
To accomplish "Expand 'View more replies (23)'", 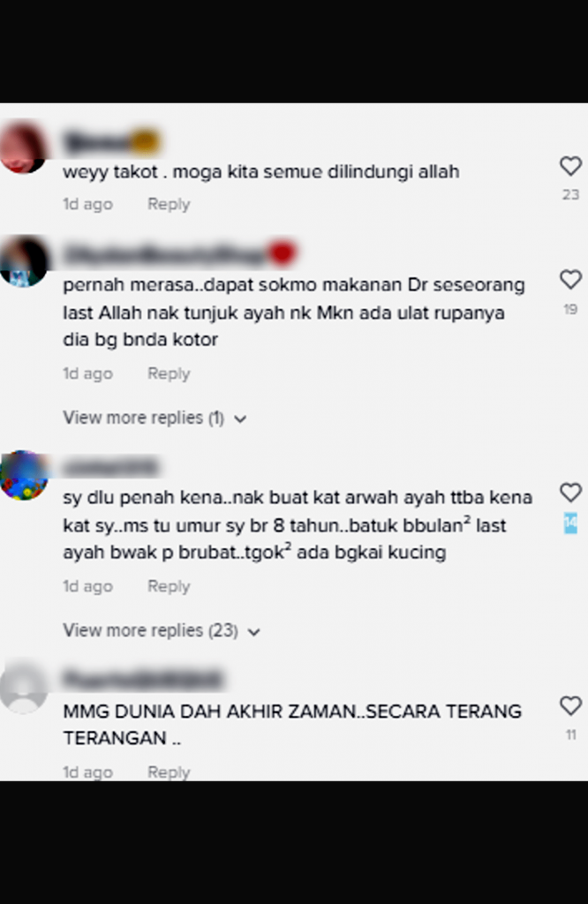I will pyautogui.click(x=162, y=630).
